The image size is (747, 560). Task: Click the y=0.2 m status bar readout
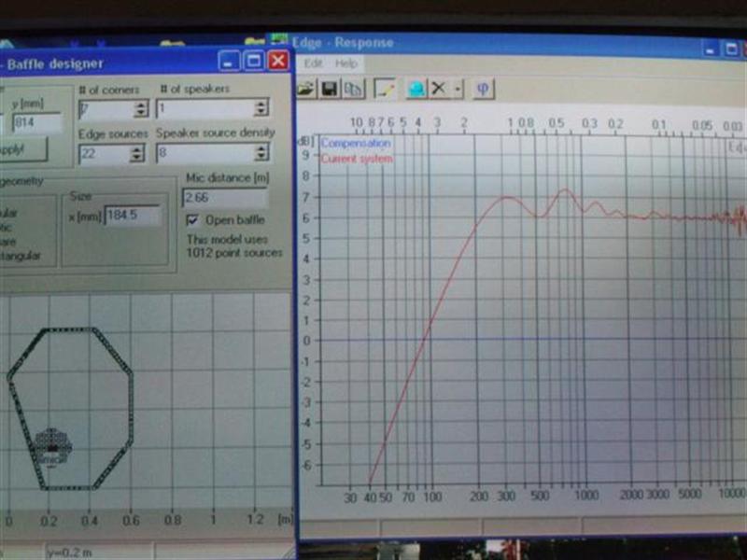click(69, 553)
